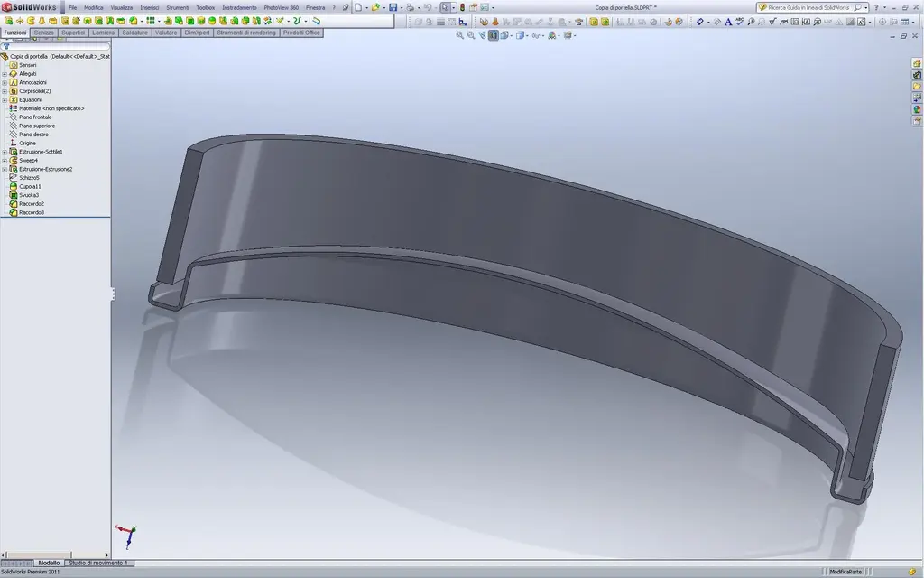Image resolution: width=924 pixels, height=578 pixels.
Task: Select Materiale <non specificato> item
Action: (x=51, y=108)
